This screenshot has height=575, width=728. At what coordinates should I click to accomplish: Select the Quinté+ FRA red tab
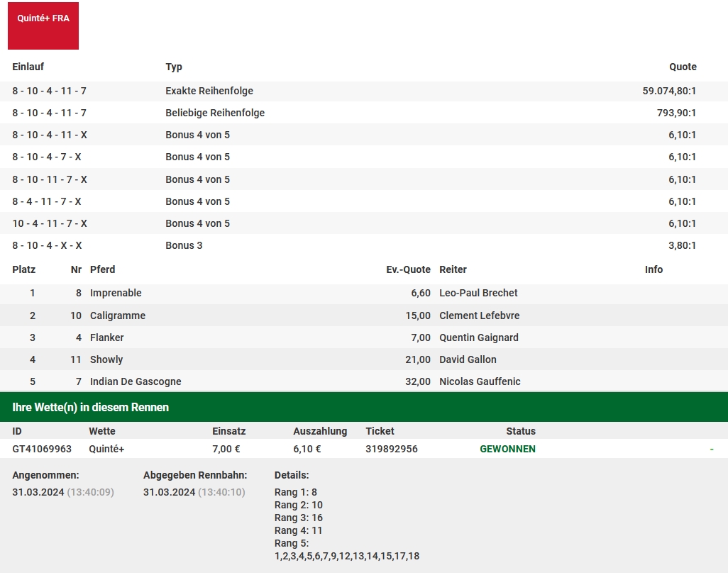coord(43,26)
